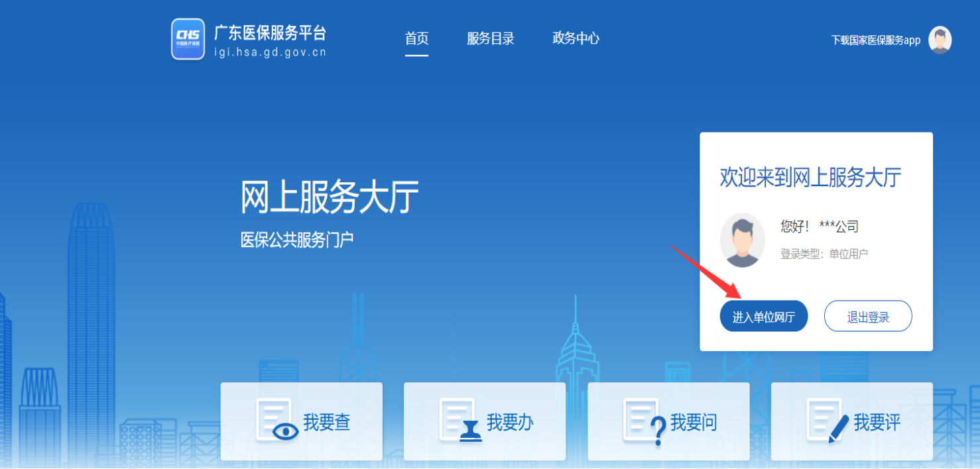Image resolution: width=980 pixels, height=469 pixels.
Task: Switch to the 首页 tab
Action: click(x=416, y=38)
